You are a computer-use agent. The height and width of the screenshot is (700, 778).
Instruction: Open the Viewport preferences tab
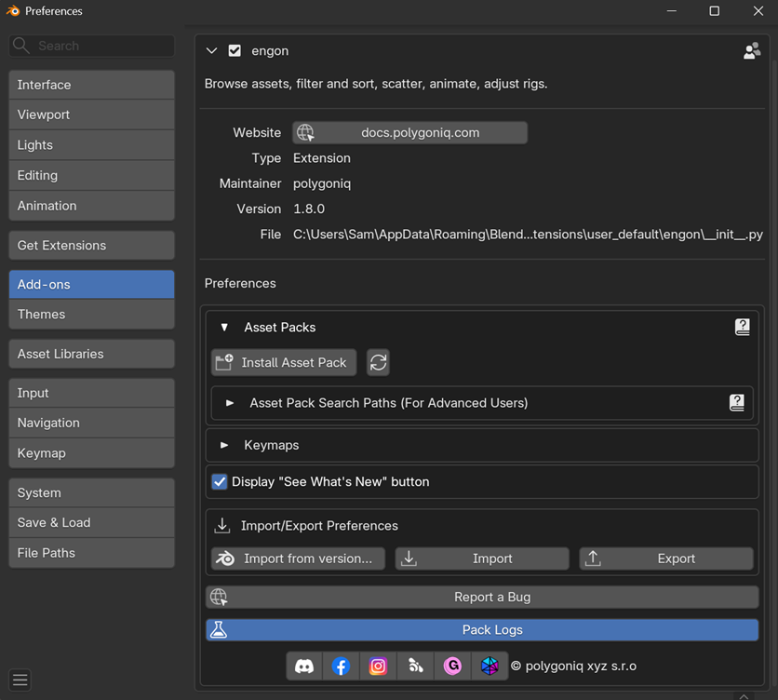[92, 114]
